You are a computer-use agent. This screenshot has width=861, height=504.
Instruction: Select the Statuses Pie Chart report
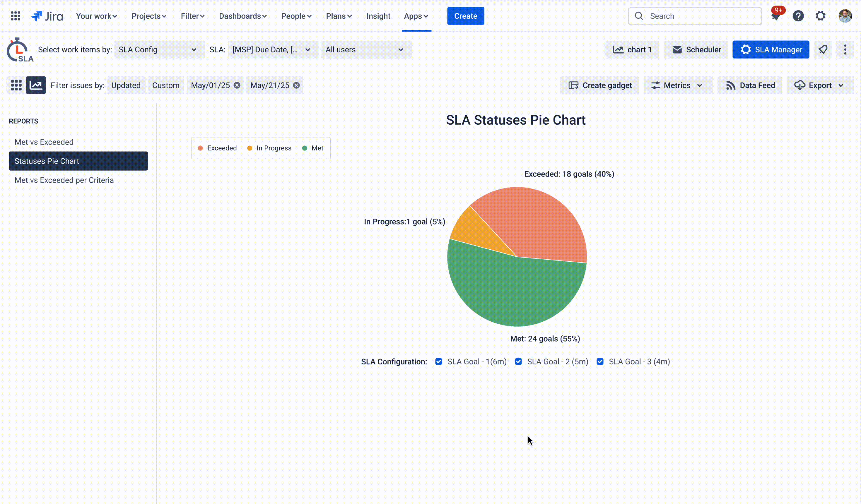(78, 161)
